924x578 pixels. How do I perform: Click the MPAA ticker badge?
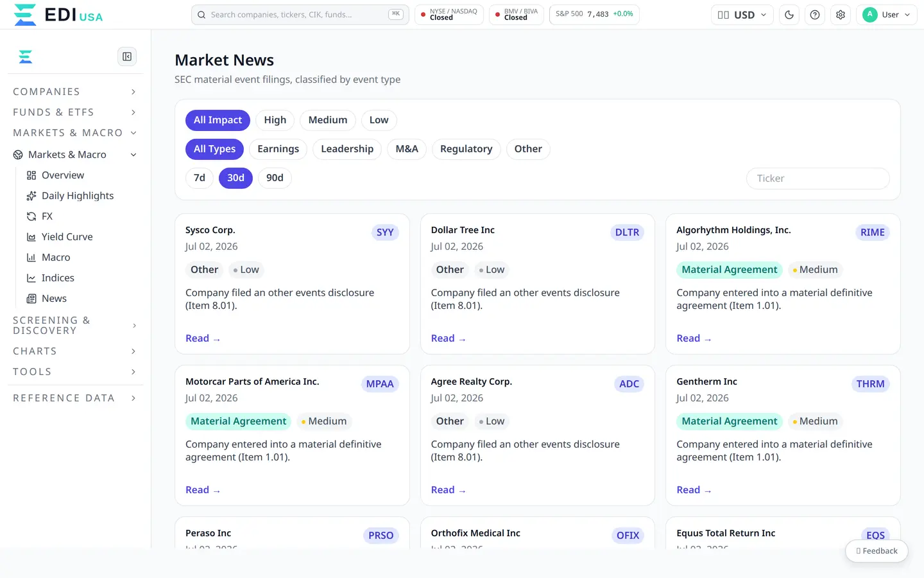(x=380, y=384)
